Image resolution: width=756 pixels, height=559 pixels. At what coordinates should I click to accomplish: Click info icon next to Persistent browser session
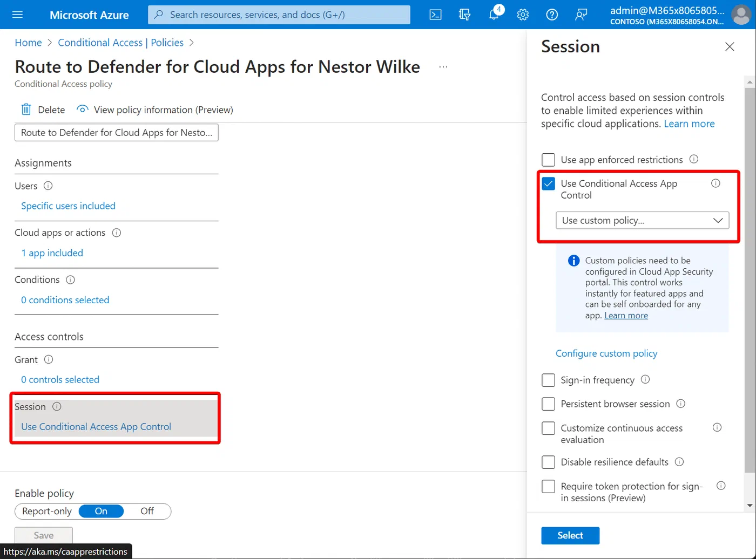[x=681, y=404]
